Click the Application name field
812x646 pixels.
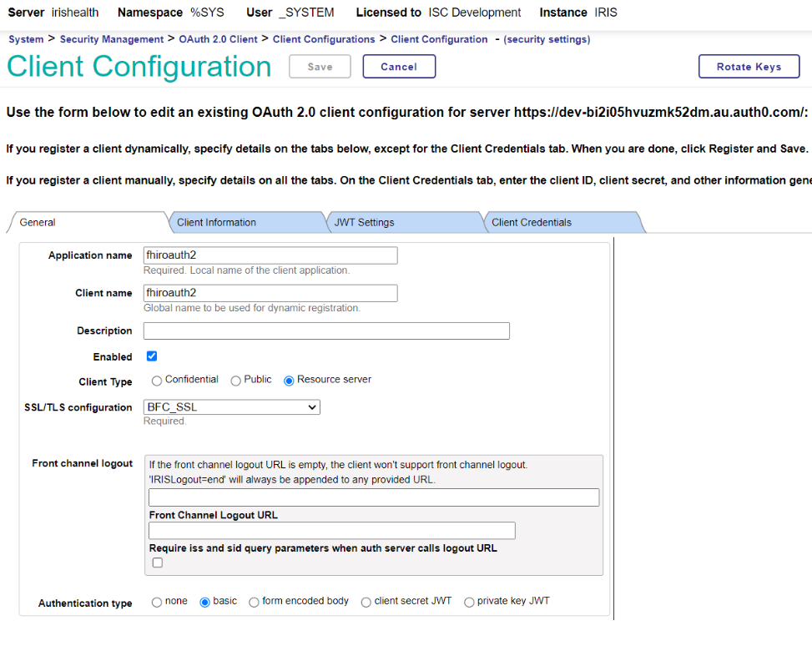[x=270, y=255]
